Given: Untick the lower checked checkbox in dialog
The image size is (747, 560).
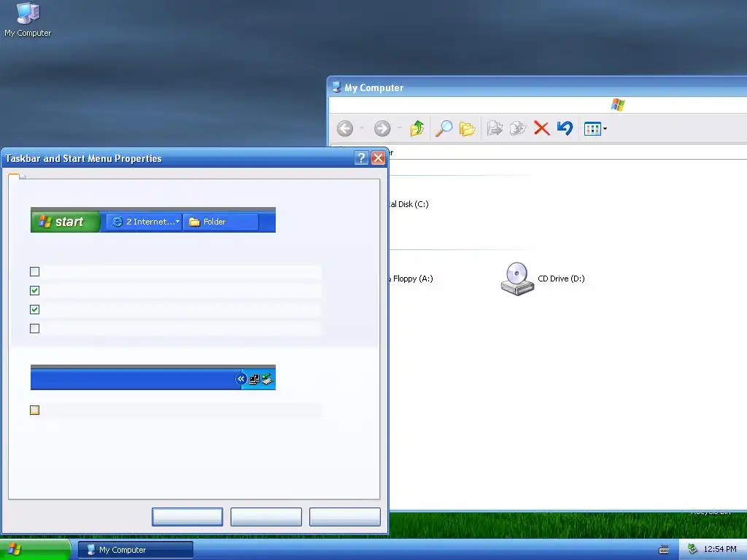Looking at the screenshot, I should 35,309.
